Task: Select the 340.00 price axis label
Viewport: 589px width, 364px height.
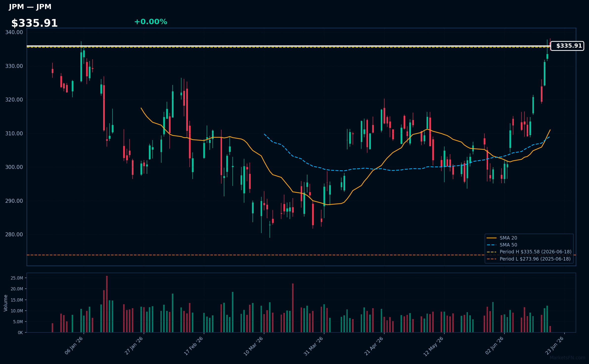Action: pyautogui.click(x=14, y=32)
